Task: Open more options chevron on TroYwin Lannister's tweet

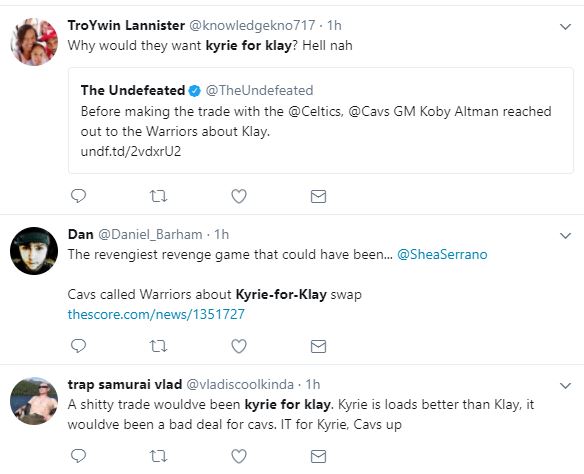Action: (x=565, y=27)
